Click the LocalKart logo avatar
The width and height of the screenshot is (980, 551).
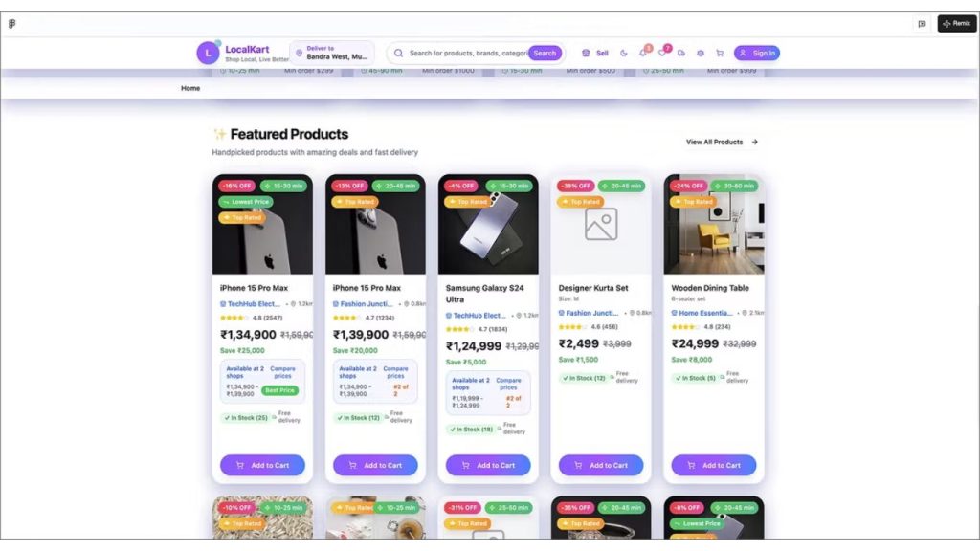[208, 54]
